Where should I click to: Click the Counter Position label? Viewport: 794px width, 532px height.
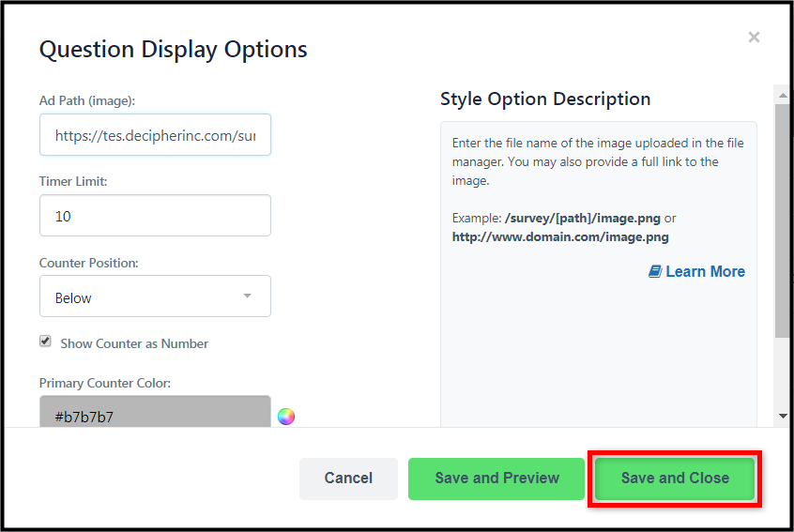pos(88,263)
